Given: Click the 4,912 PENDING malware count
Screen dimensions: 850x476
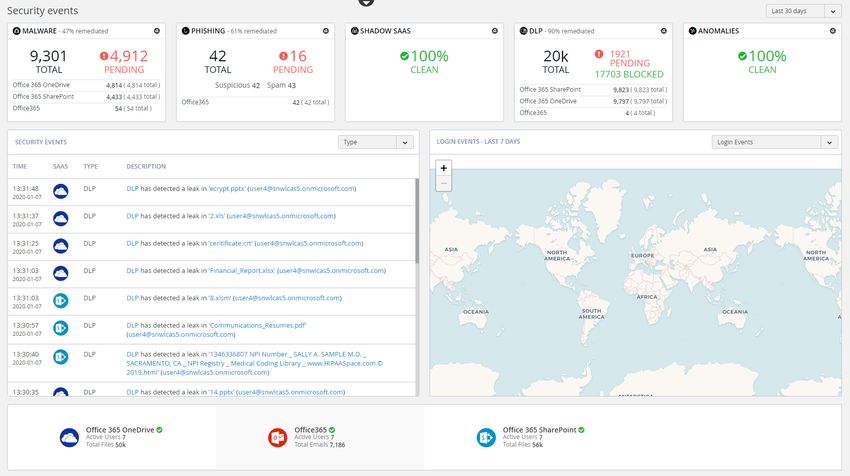Looking at the screenshot, I should pyautogui.click(x=124, y=62).
